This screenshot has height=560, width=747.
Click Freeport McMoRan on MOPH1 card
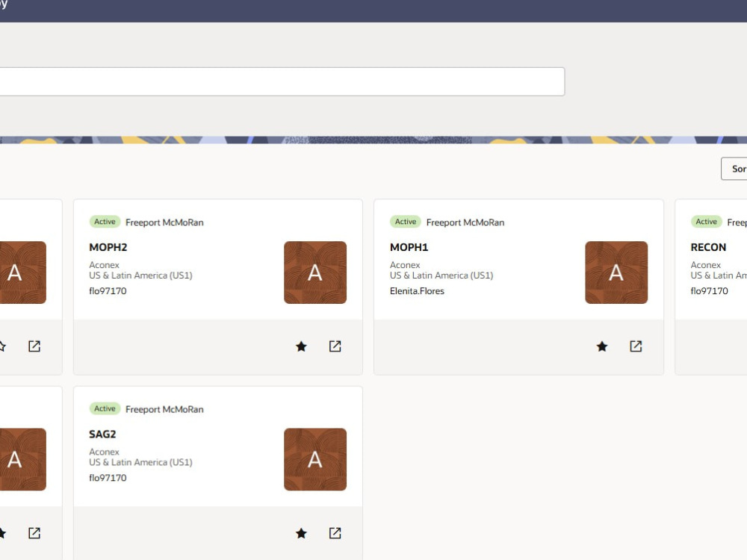(x=465, y=223)
